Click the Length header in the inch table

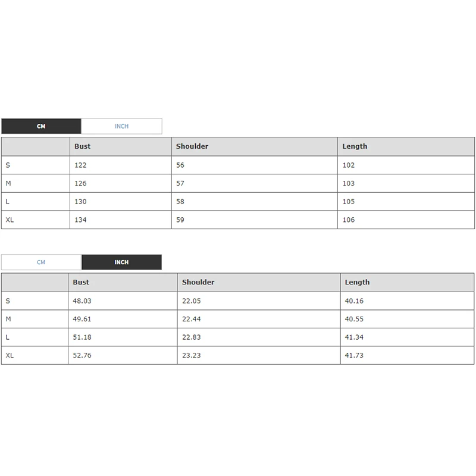click(x=357, y=283)
